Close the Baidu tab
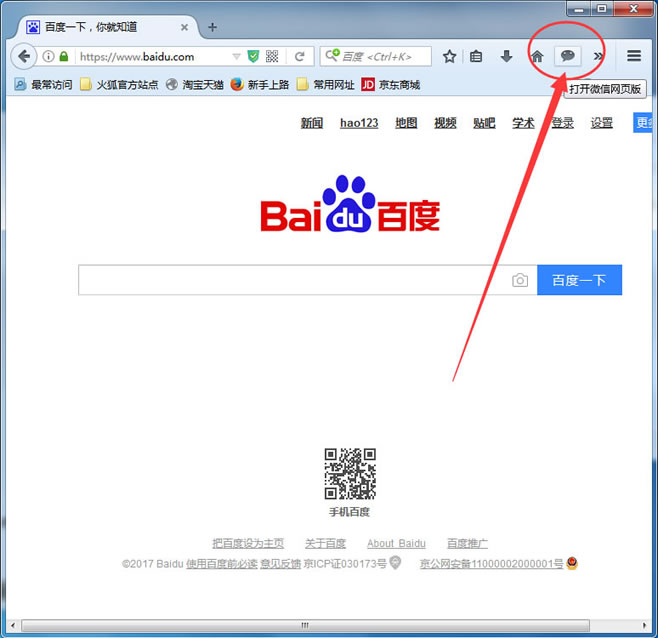Image resolution: width=658 pixels, height=638 pixels. (184, 27)
